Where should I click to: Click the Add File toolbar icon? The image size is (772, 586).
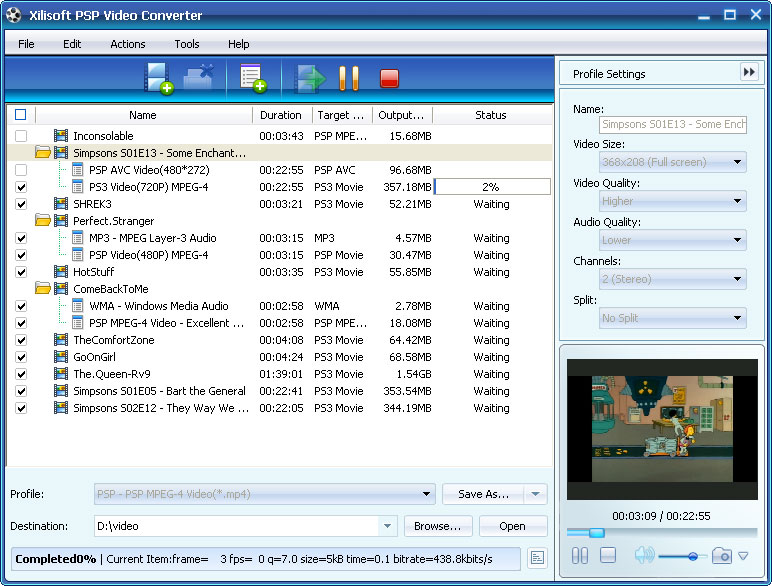point(159,78)
